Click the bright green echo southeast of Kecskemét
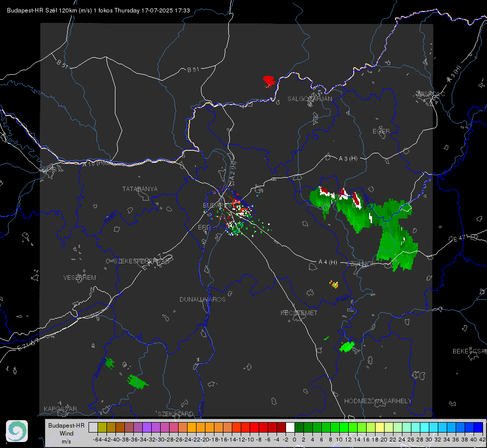This screenshot has height=448, width=487. click(347, 346)
